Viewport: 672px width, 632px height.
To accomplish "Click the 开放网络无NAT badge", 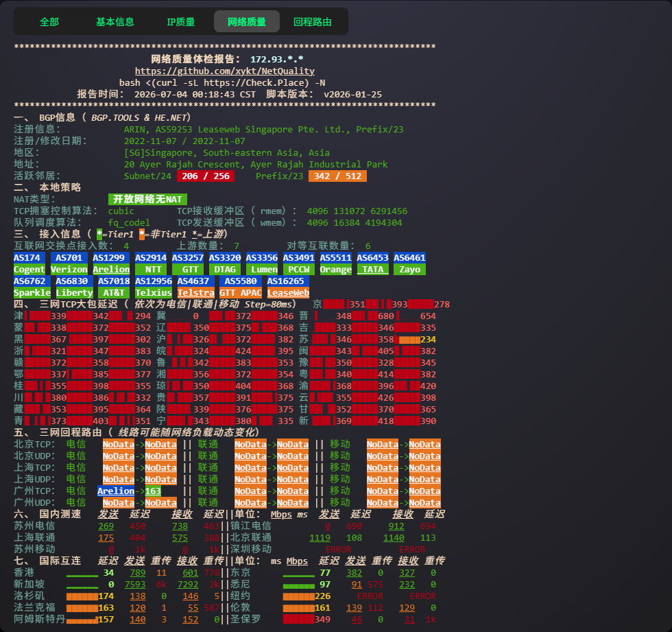I will [147, 200].
